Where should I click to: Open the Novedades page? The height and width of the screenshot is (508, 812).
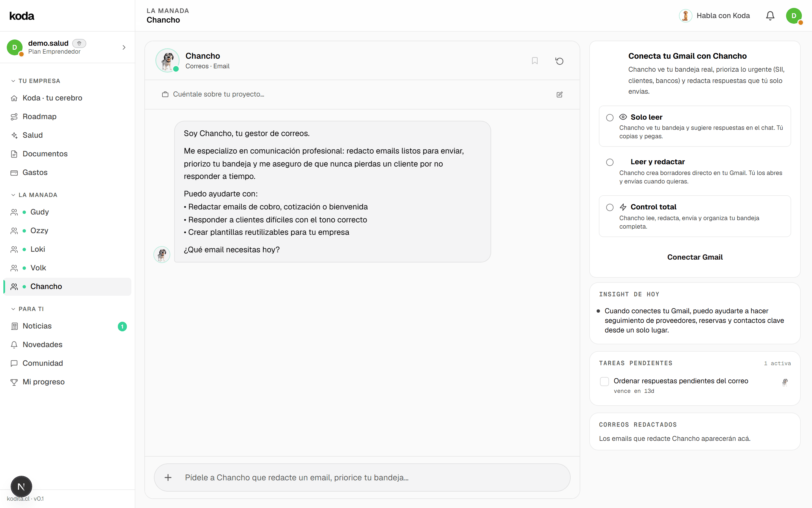tap(67, 345)
